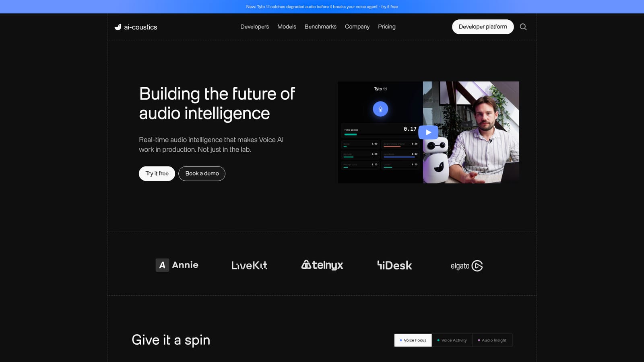Click the 'Building the future of audio intelligence' heading
The height and width of the screenshot is (362, 644).
217,104
